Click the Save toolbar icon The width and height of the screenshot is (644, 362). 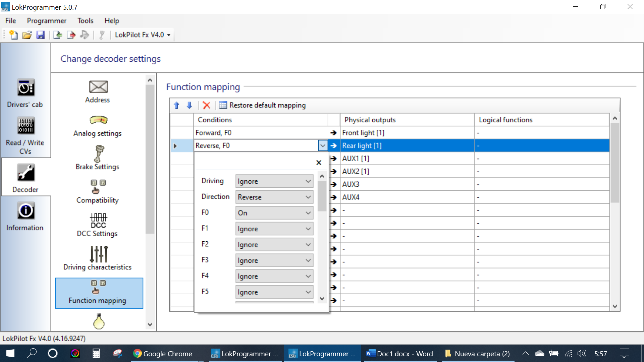click(41, 35)
